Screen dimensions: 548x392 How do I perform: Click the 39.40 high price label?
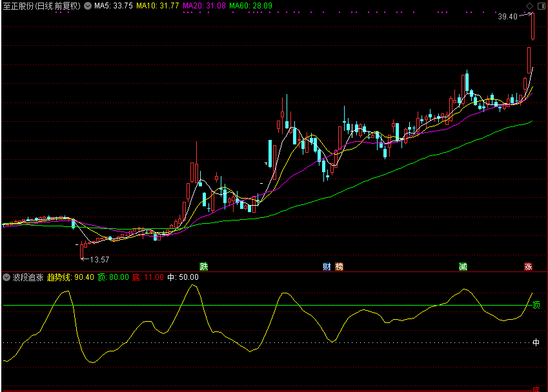(507, 17)
